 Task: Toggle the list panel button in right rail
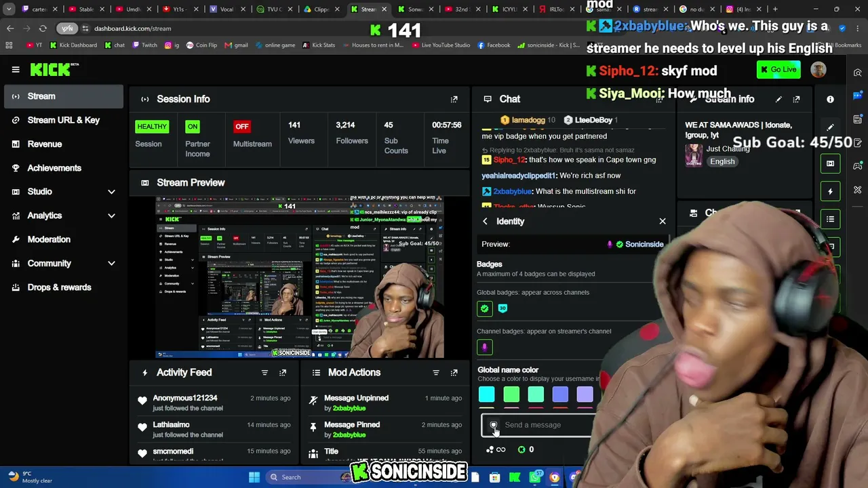pos(830,219)
